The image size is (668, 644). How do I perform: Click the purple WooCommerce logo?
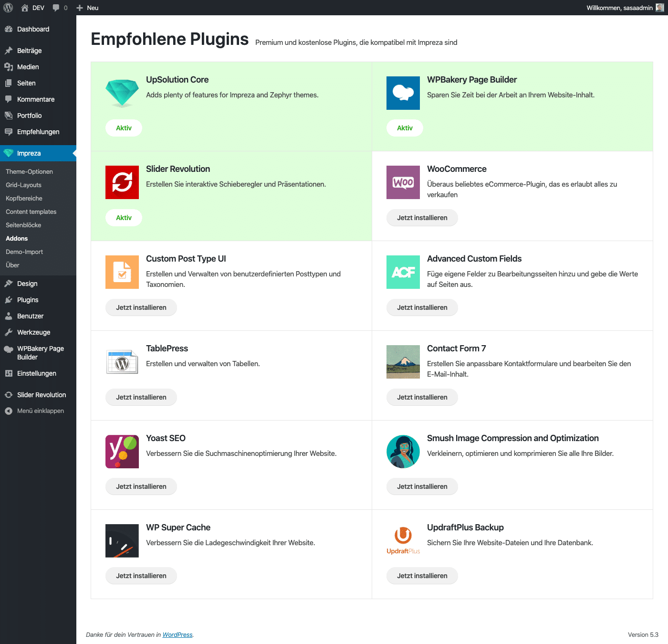tap(403, 182)
